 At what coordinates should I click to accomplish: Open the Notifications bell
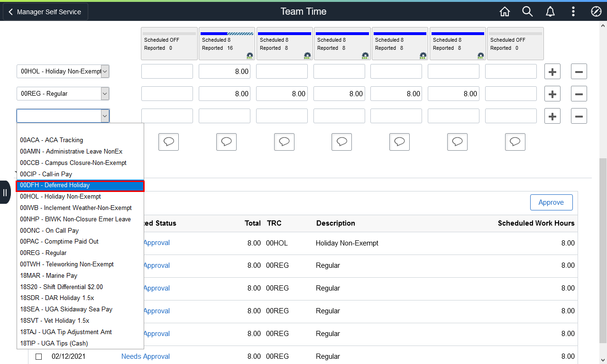click(x=550, y=11)
